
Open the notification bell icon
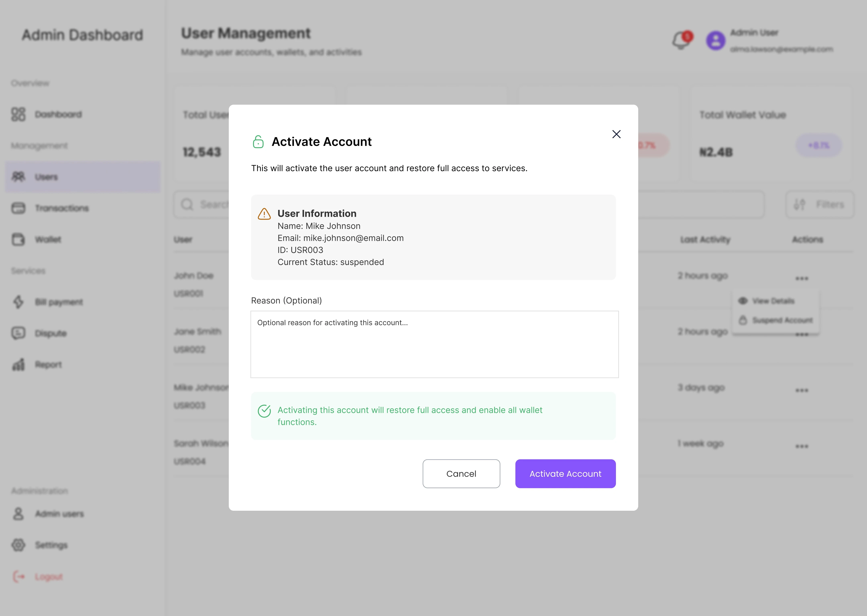coord(681,41)
